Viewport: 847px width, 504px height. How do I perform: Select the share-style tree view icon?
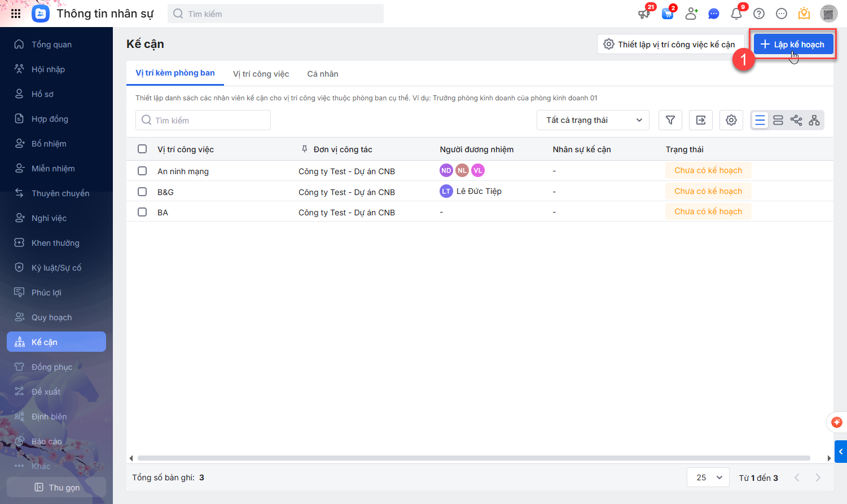tap(796, 120)
